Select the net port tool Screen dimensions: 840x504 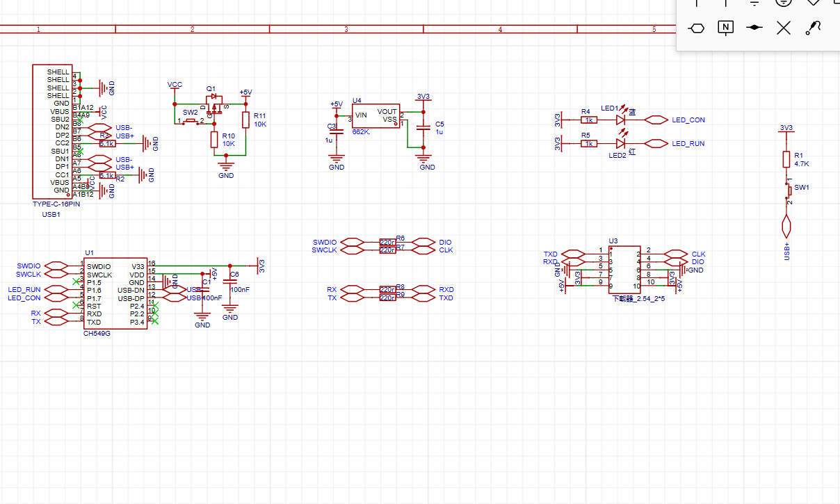pyautogui.click(x=697, y=28)
